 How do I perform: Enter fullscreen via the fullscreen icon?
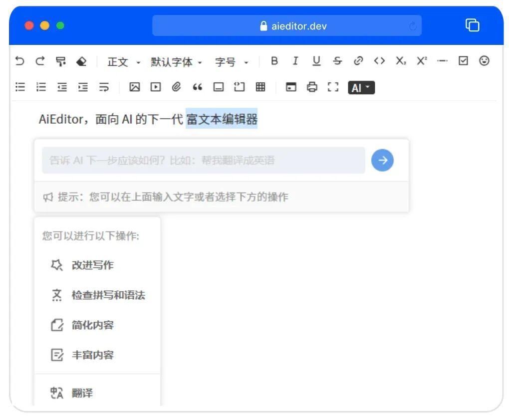333,87
